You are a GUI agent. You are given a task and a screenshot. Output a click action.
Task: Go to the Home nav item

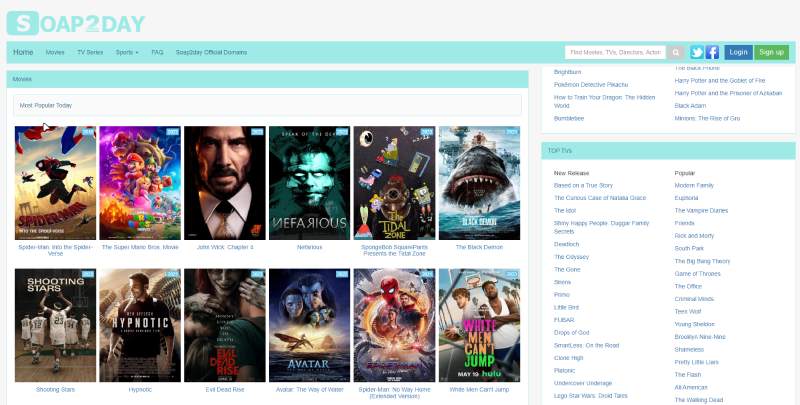[x=23, y=52]
